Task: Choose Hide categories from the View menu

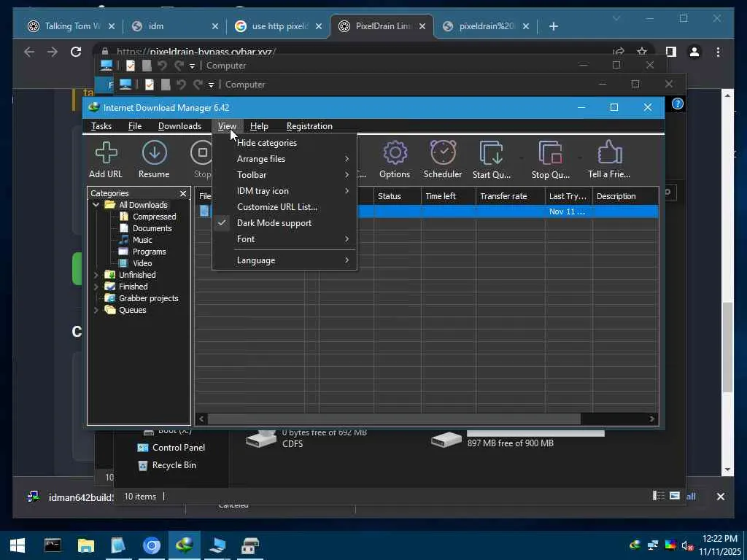Action: [285, 143]
